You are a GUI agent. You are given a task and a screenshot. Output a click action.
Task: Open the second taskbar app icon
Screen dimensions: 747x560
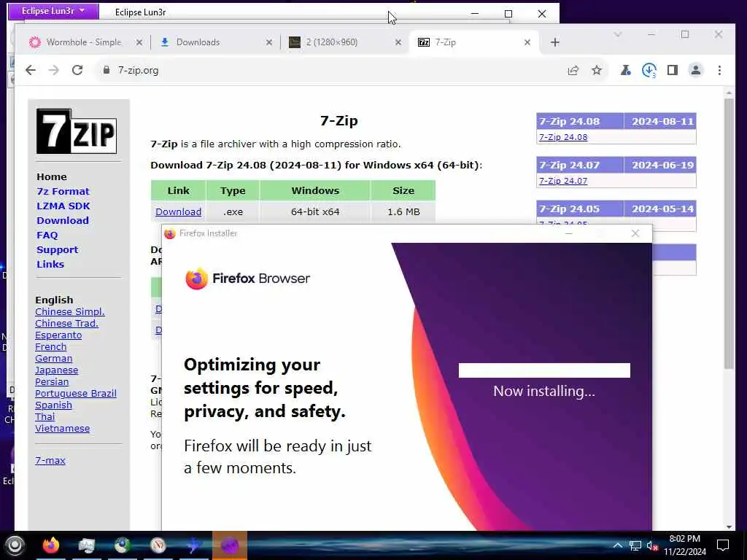tap(87, 545)
